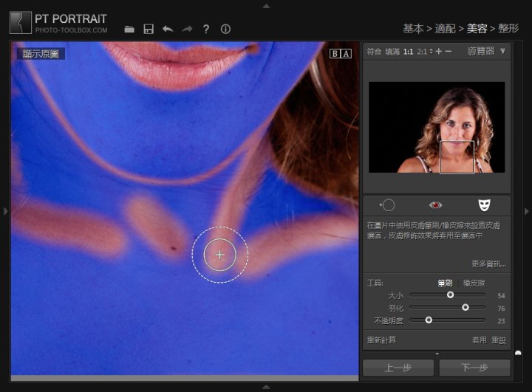Toggle 顯示原圖 to show the original image
Screen dimensions: 532x392
41,53
